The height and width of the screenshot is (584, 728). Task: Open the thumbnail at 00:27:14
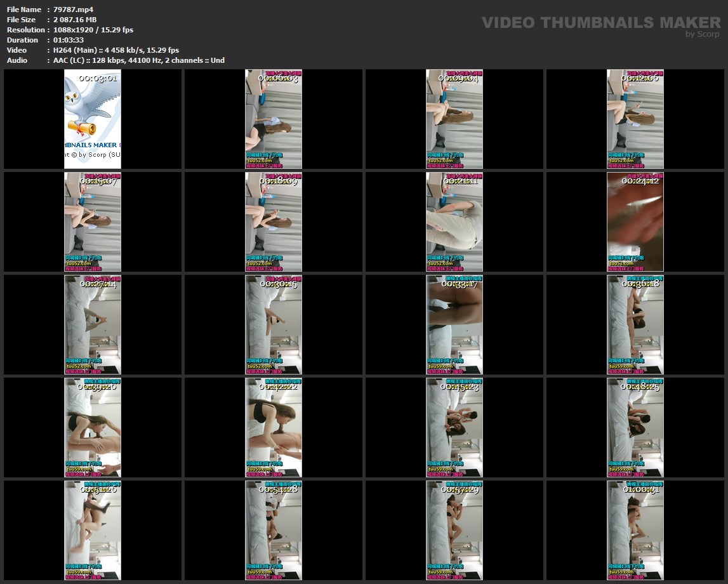[93, 325]
